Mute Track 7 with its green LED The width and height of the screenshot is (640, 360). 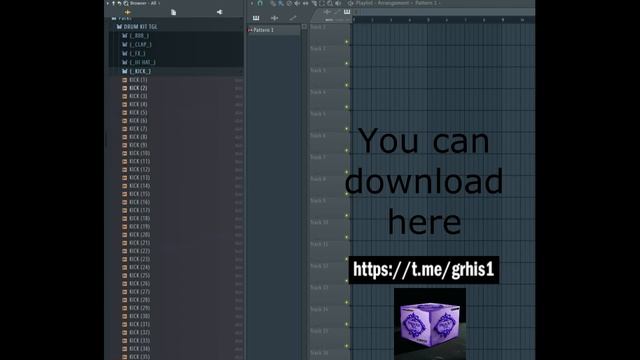point(347,172)
